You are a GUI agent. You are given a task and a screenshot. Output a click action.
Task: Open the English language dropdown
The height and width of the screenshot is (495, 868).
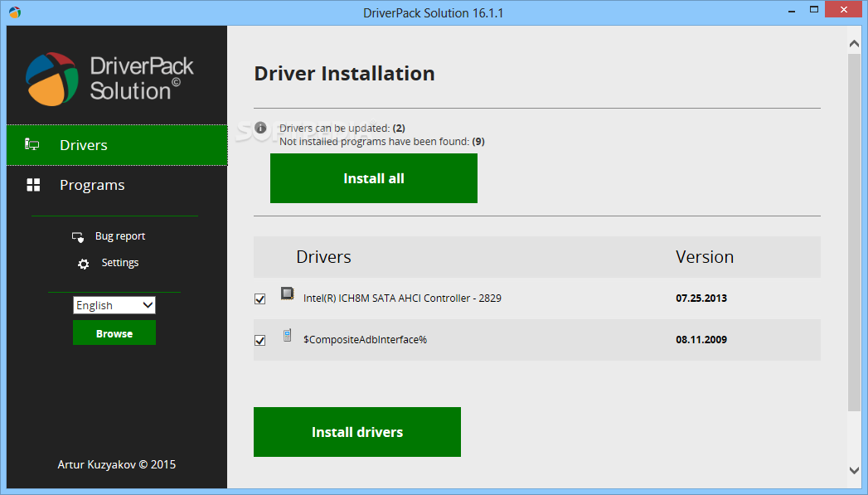(x=114, y=305)
